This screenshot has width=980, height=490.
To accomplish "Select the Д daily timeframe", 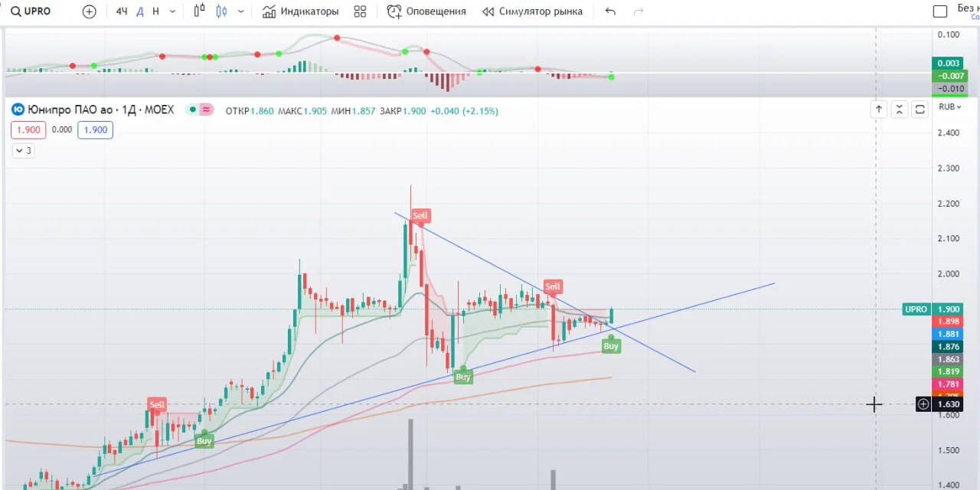I will [x=140, y=11].
